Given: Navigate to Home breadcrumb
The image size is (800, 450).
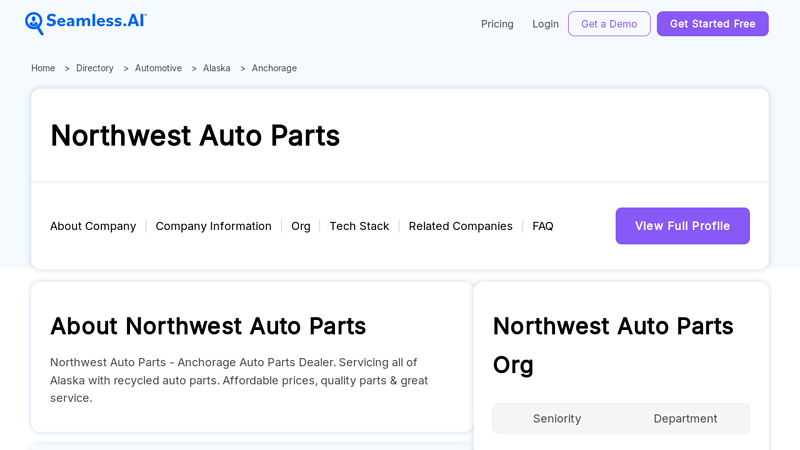Looking at the screenshot, I should coord(43,68).
